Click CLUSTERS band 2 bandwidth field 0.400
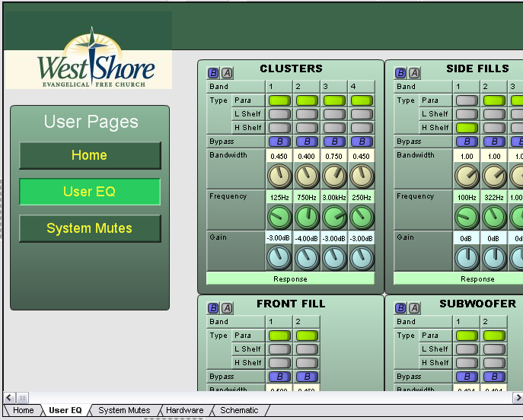 pyautogui.click(x=307, y=156)
